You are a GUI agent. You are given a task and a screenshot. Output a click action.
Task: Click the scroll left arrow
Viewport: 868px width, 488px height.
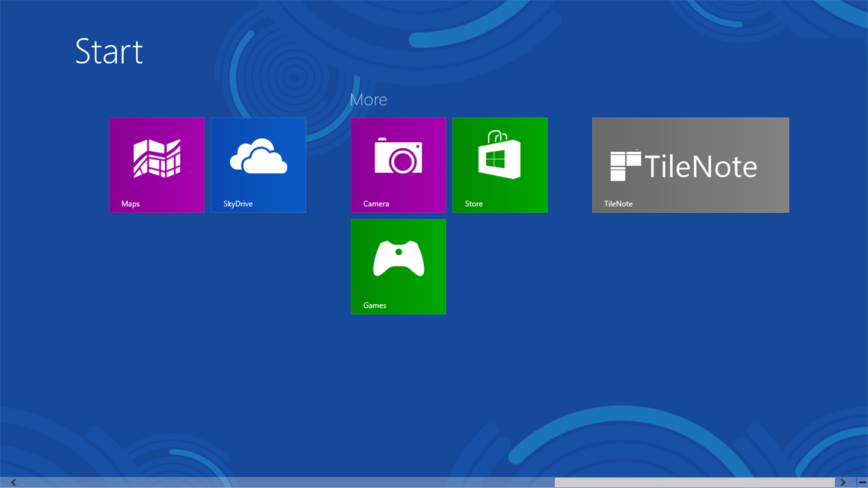13,483
